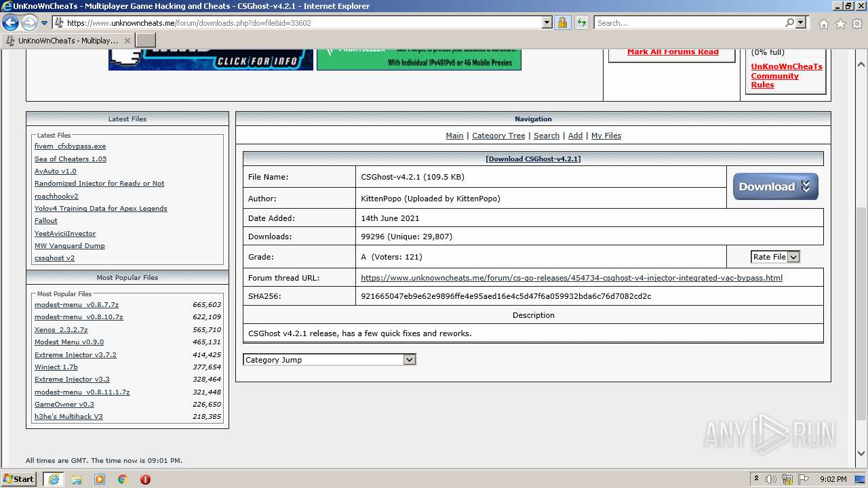
Task: Open the Category Jump dropdown
Action: pyautogui.click(x=329, y=360)
